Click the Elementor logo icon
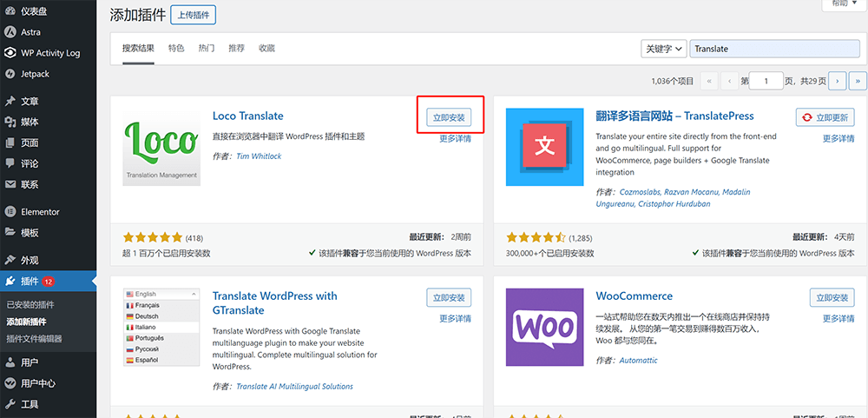The width and height of the screenshot is (868, 418). tap(10, 212)
